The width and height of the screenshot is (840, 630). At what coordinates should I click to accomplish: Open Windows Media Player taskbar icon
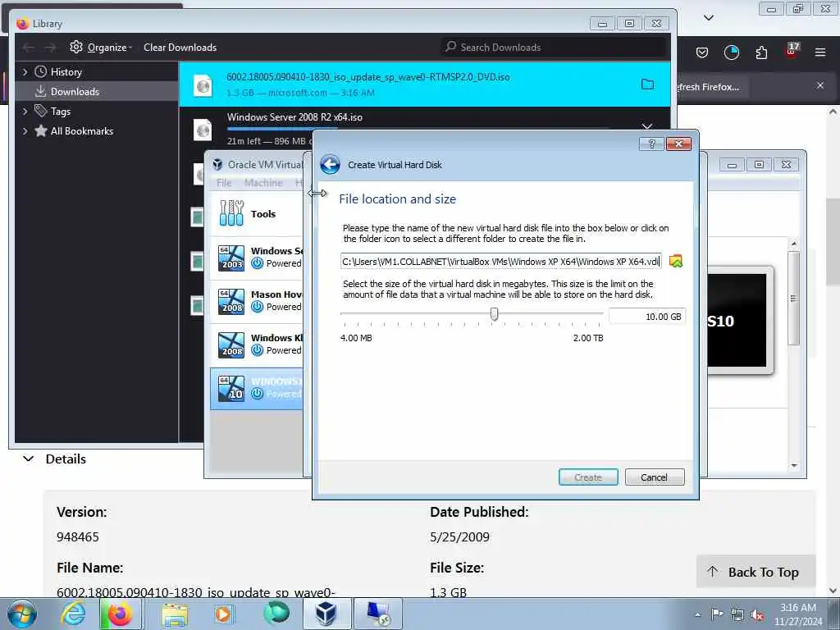click(223, 614)
